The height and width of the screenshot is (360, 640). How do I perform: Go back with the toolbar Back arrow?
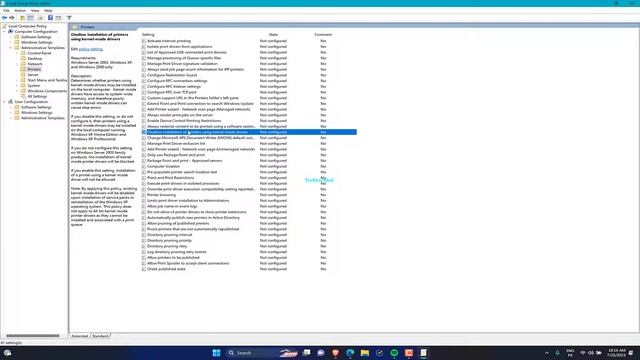click(x=4, y=18)
